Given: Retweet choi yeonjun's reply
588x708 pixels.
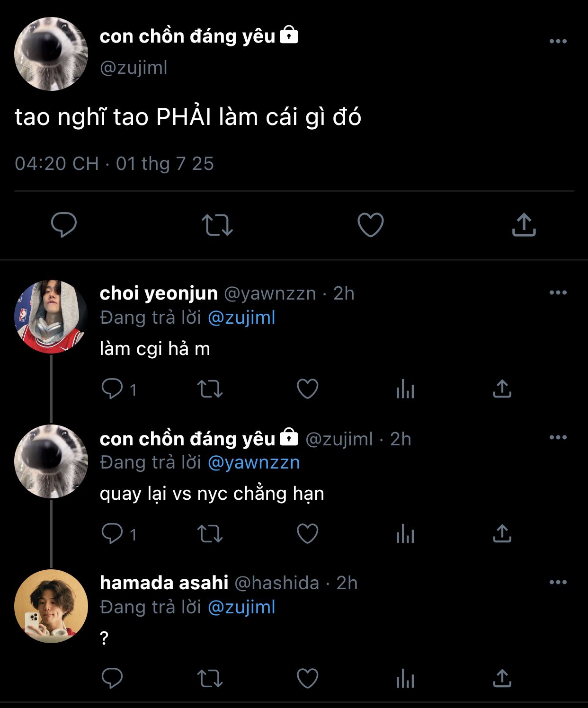Looking at the screenshot, I should tap(210, 389).
